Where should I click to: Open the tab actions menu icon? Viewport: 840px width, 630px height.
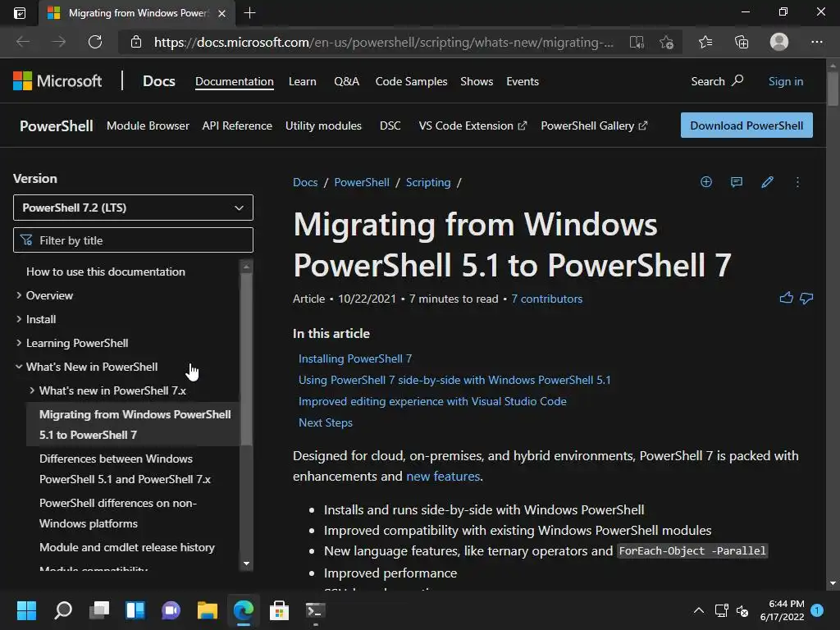click(20, 13)
